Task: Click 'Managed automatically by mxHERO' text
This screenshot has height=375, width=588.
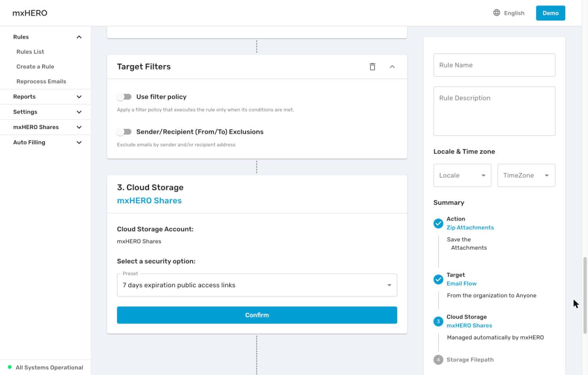Action: pyautogui.click(x=495, y=337)
